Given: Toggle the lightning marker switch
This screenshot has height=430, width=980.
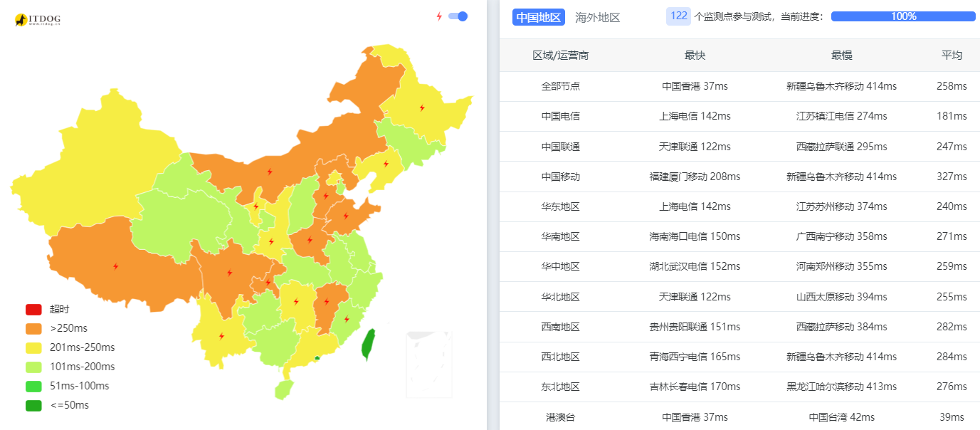Looking at the screenshot, I should (458, 16).
